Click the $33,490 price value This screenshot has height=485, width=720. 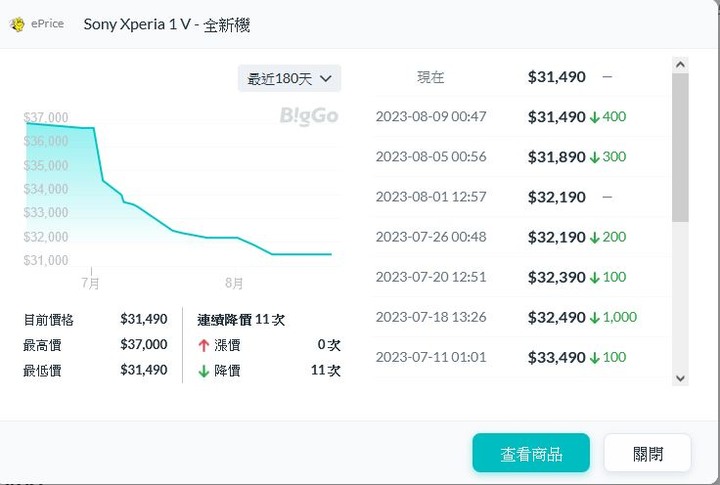(x=557, y=357)
